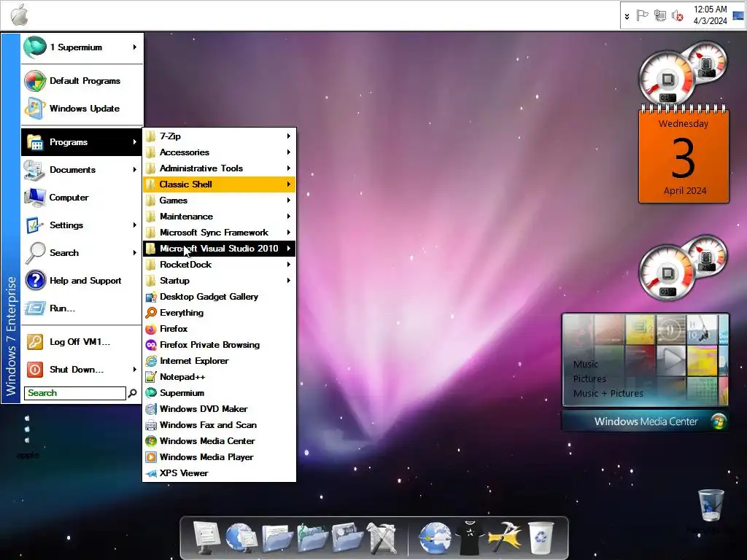Click the Apple logo start button
Screen dimensions: 747x560
[x=20, y=15]
